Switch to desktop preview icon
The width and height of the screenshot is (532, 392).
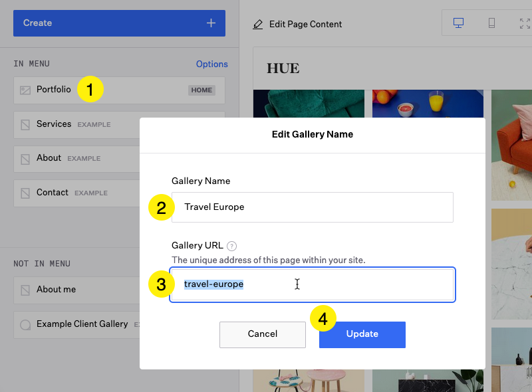coord(458,23)
